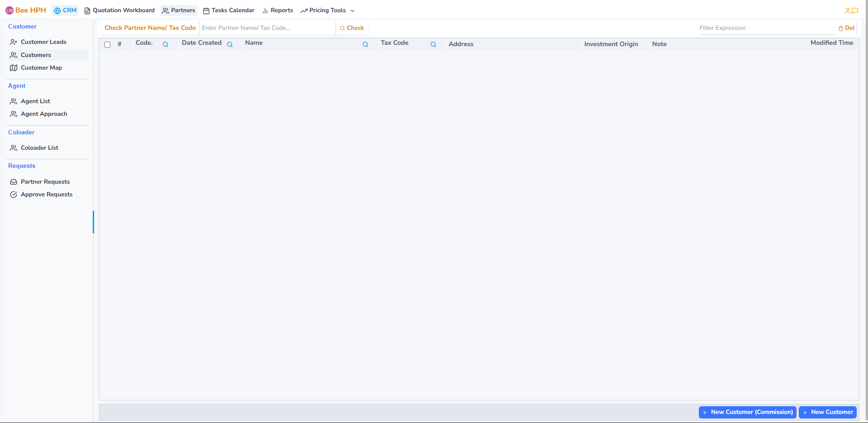Focus the Filter Expression input
The image size is (868, 423).
(766, 28)
